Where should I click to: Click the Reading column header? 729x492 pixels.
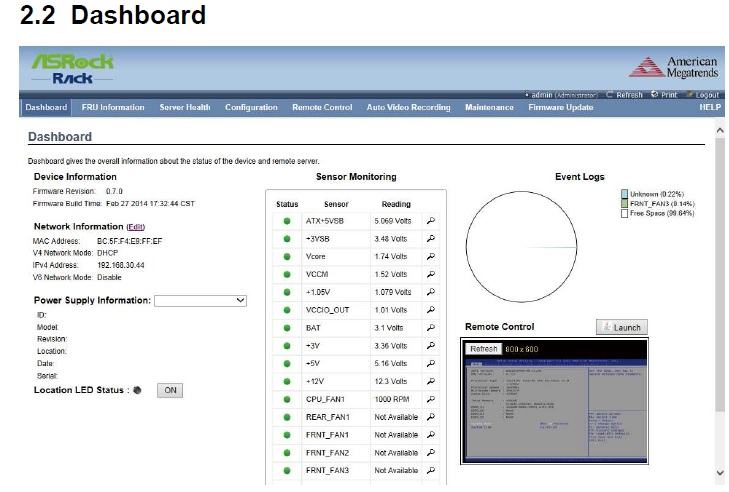pyautogui.click(x=396, y=204)
